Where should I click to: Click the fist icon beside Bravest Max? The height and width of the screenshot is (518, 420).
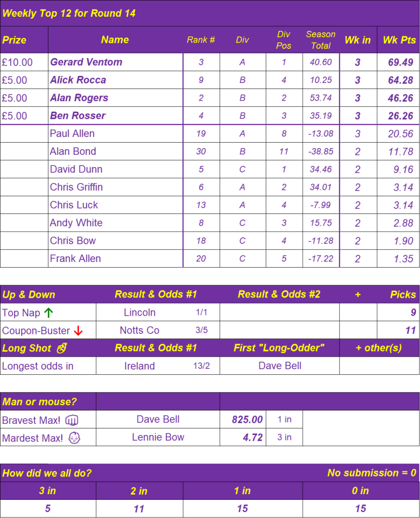73,420
